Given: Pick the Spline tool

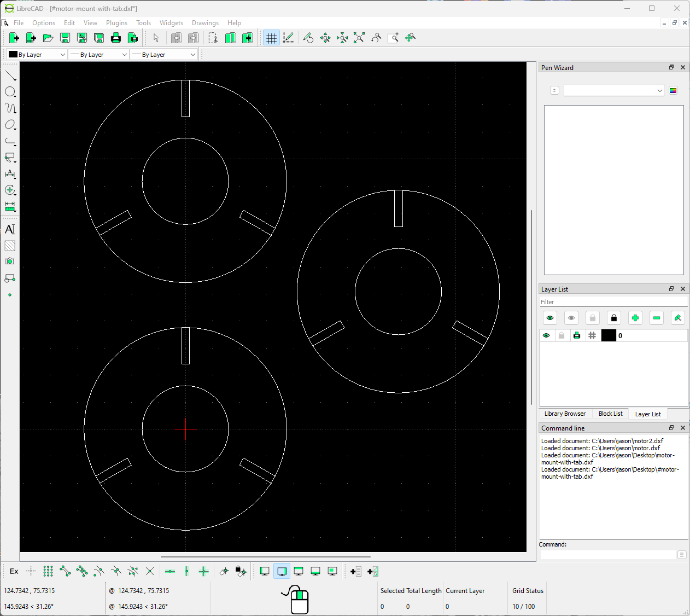Looking at the screenshot, I should [10, 108].
